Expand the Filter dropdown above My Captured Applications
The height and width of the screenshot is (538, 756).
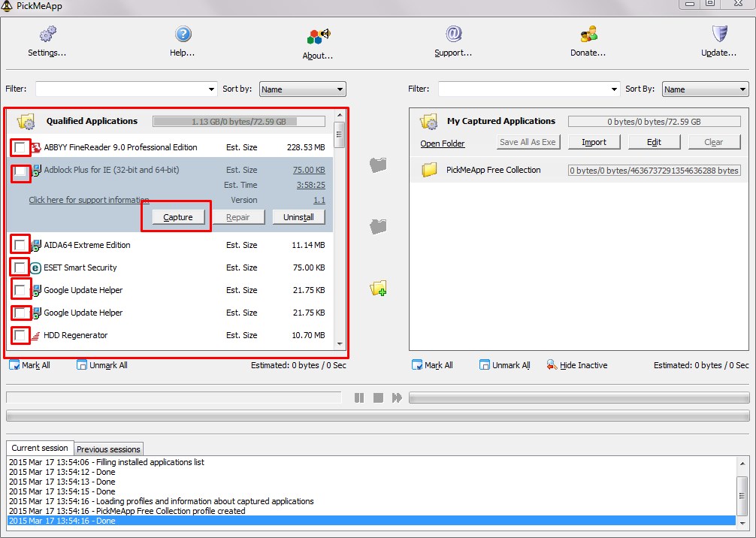(x=614, y=89)
